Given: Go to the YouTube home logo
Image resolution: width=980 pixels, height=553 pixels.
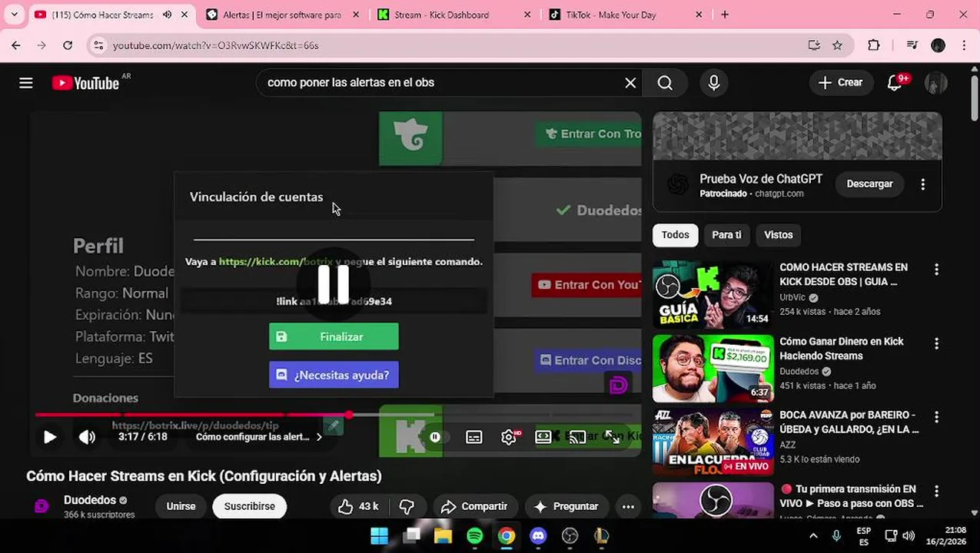Looking at the screenshot, I should [85, 83].
